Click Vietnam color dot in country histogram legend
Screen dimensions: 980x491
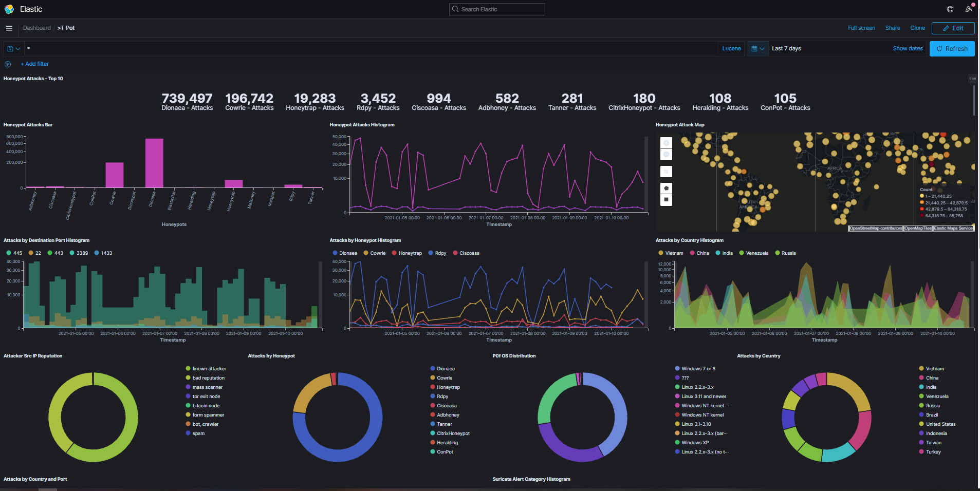[x=661, y=253]
